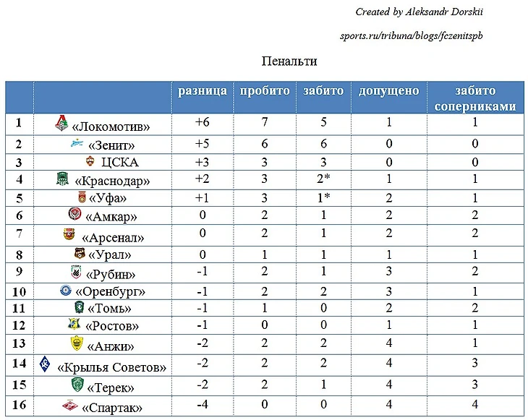
Task: Click the Ufa club emblem
Action: 82,197
